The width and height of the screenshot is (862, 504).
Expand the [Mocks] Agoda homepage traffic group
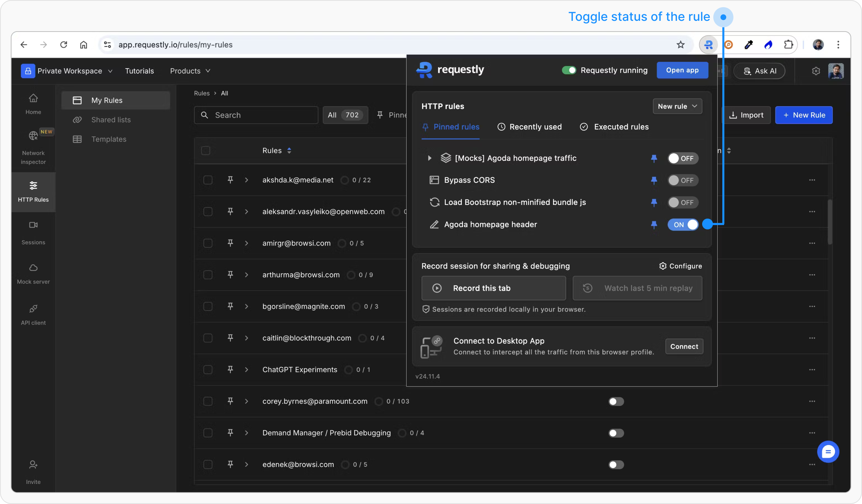point(429,158)
